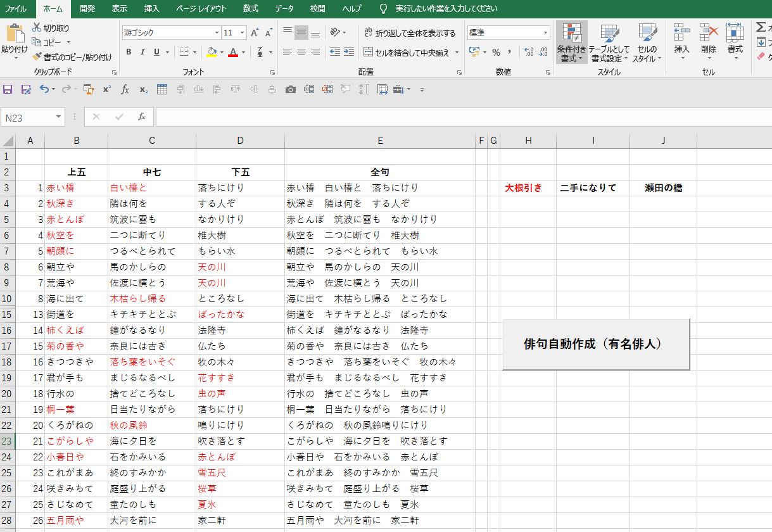The width and height of the screenshot is (772, 532).
Task: Align cell text to the left
Action: click(288, 52)
